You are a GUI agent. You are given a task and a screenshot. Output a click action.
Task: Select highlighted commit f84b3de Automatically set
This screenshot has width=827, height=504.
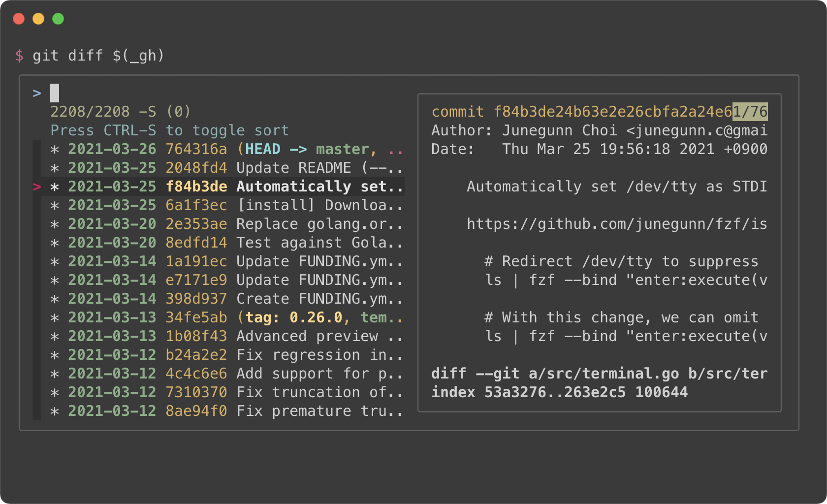coord(223,187)
